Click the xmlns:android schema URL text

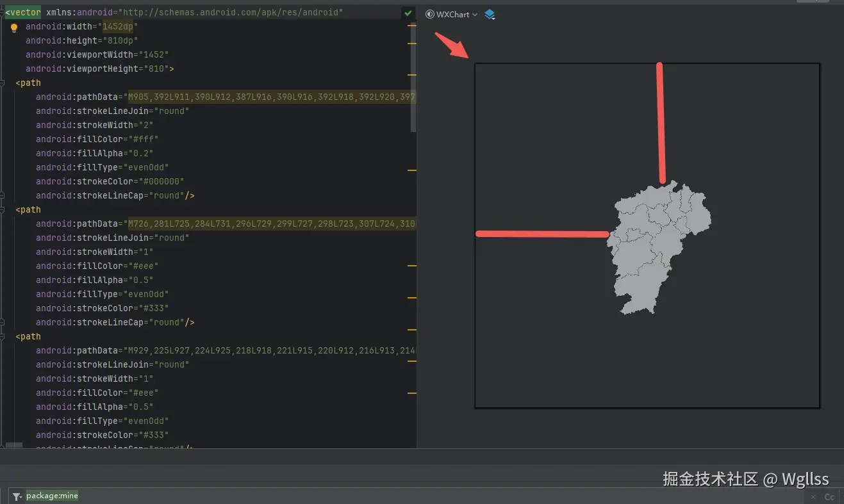point(233,12)
